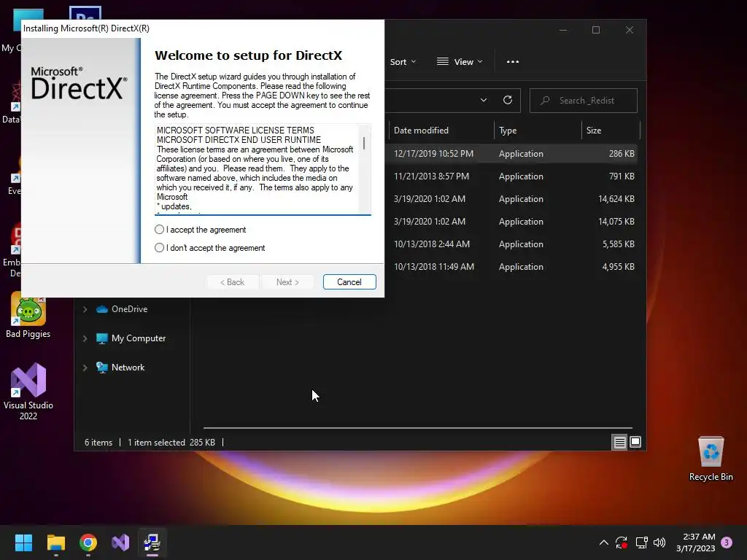
Task: Open the clock showing 2:37 AM
Action: pyautogui.click(x=695, y=542)
